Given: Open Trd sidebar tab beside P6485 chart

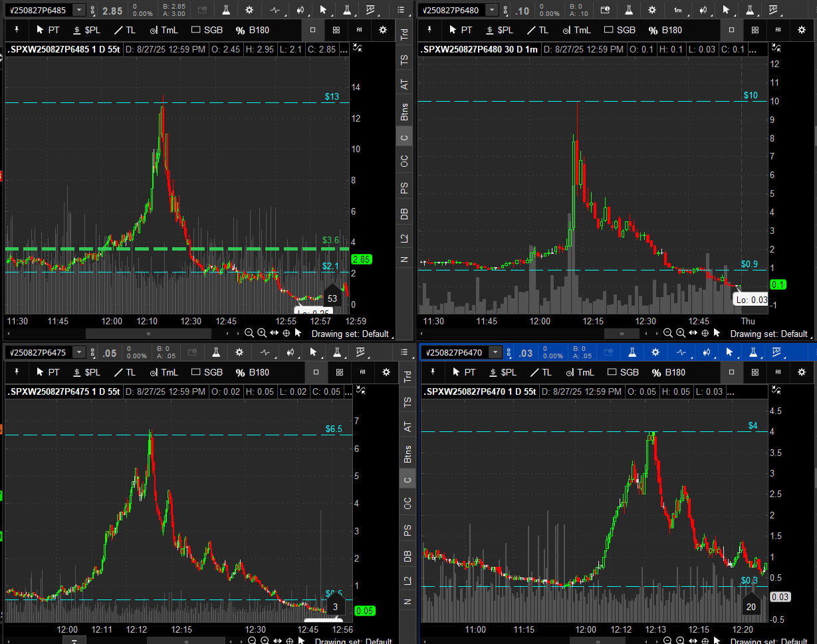Looking at the screenshot, I should click(x=404, y=35).
